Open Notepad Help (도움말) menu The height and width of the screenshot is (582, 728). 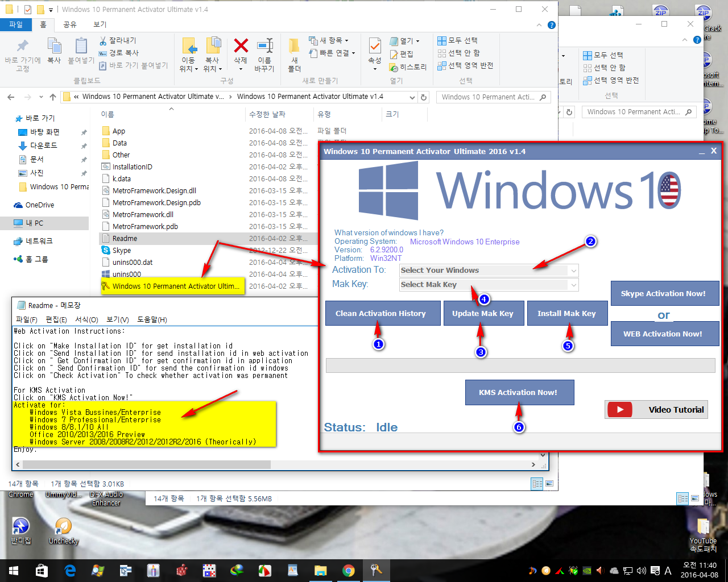(152, 319)
